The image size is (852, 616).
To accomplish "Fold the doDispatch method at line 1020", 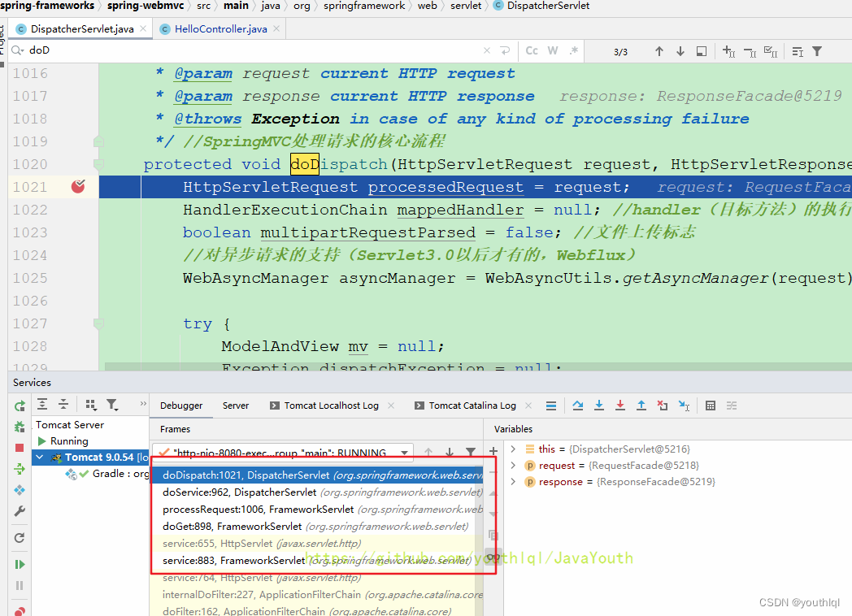I will 98,164.
